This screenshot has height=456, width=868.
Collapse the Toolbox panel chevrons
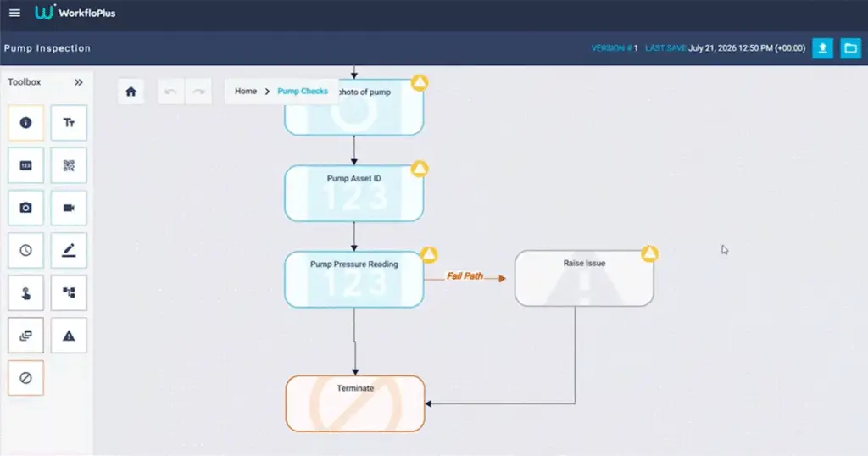pos(79,82)
